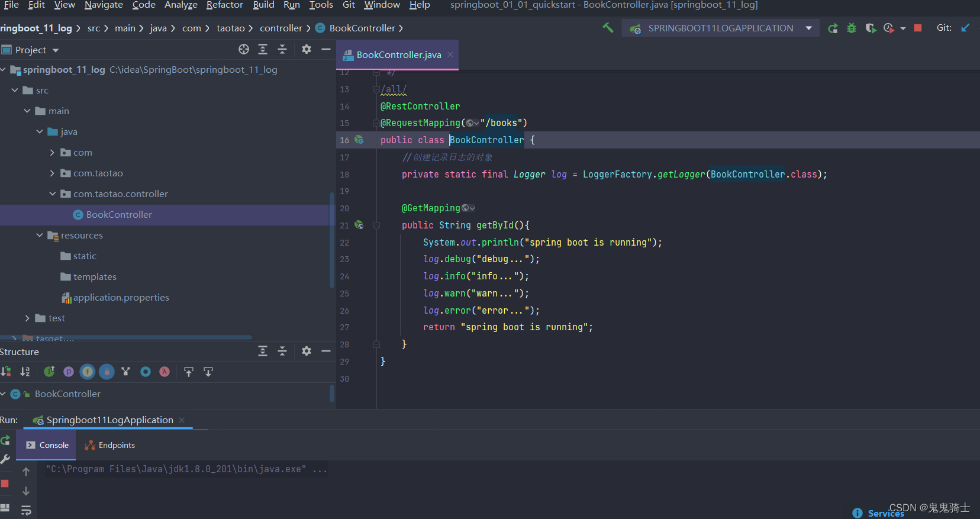Screen dimensions: 980x519
Task: Collapse the springboot_11_log root folder
Action: [3, 70]
